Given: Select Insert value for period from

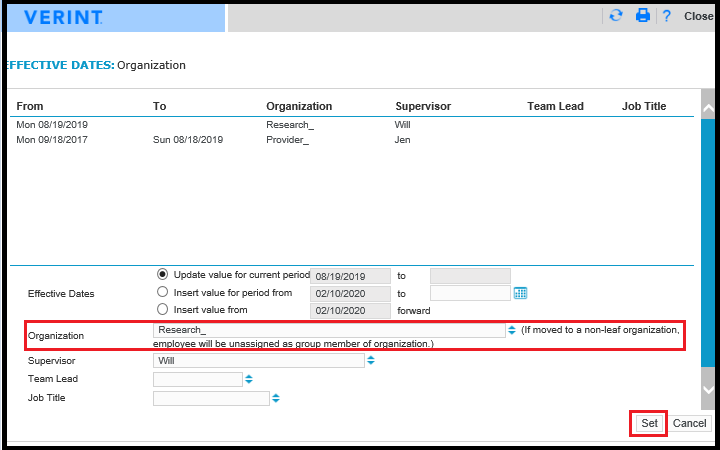Looking at the screenshot, I should tap(162, 292).
